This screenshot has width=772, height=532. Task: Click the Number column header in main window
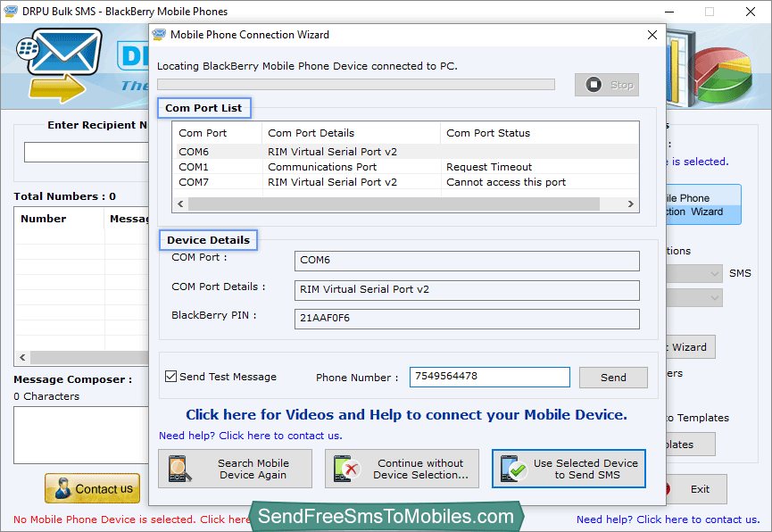(59, 219)
